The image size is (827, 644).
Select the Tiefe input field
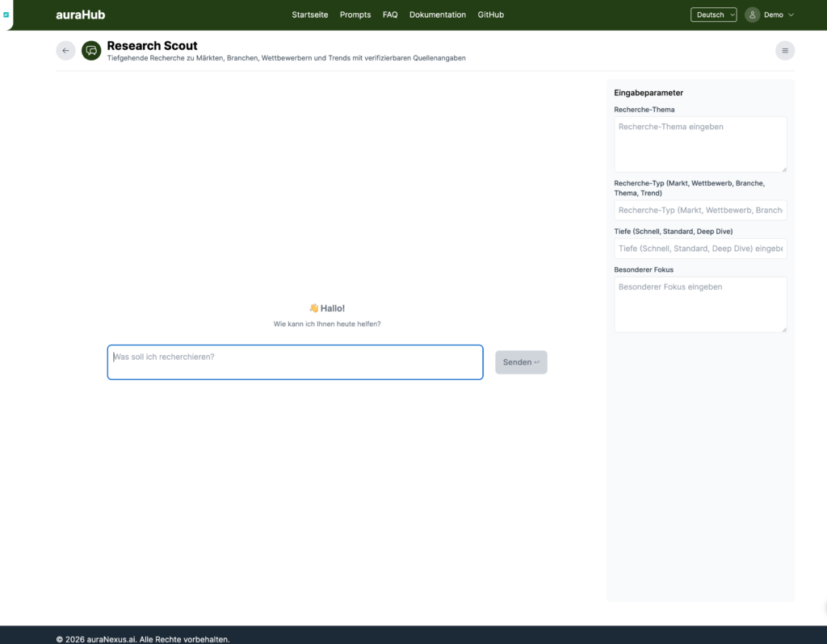(699, 249)
